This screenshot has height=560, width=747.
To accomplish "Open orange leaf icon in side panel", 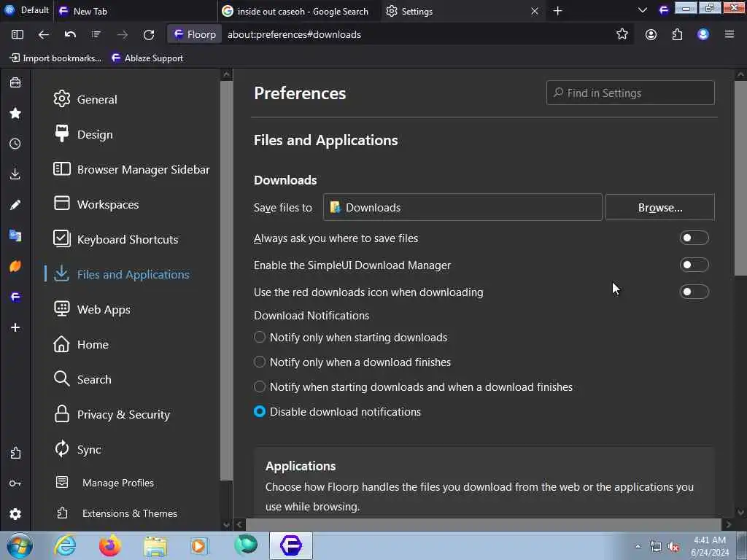I will [x=15, y=266].
